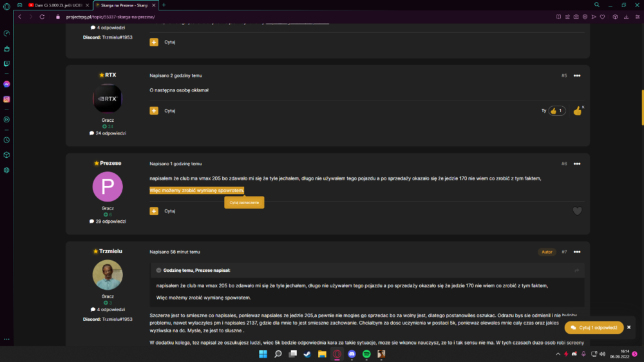The height and width of the screenshot is (362, 644).
Task: Remove your thumbs-up reaction on RTX's post
Action: pos(578,111)
